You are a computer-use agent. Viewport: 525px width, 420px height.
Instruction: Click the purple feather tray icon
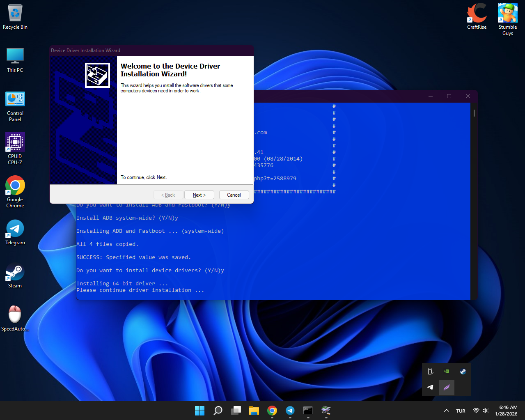pyautogui.click(x=447, y=387)
